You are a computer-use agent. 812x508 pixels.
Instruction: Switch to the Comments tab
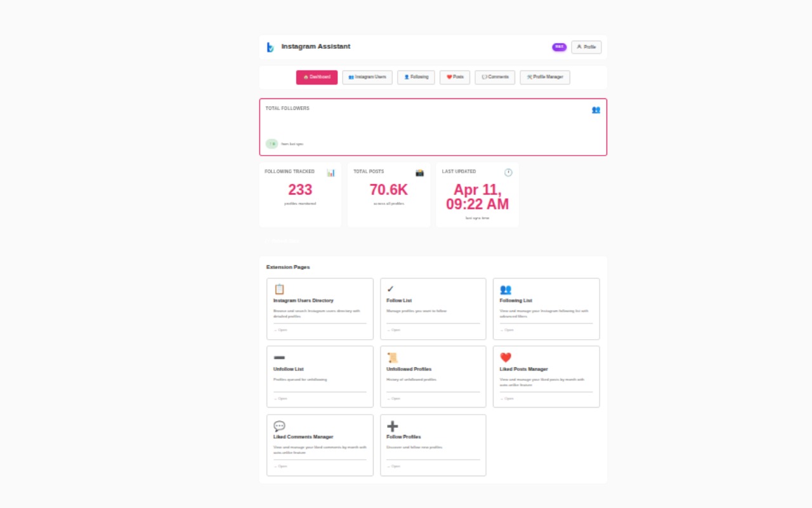(495, 77)
